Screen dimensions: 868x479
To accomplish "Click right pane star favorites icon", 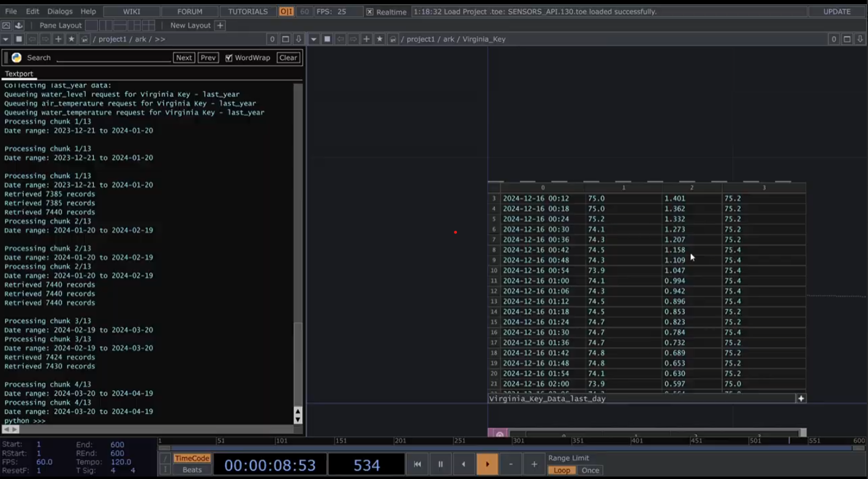I will point(380,39).
